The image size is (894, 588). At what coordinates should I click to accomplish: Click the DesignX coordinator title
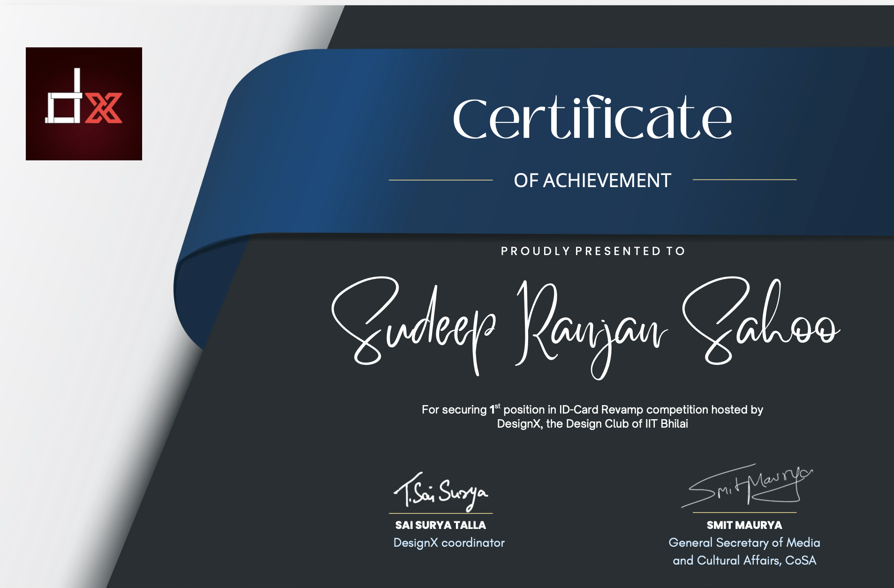pos(449,543)
